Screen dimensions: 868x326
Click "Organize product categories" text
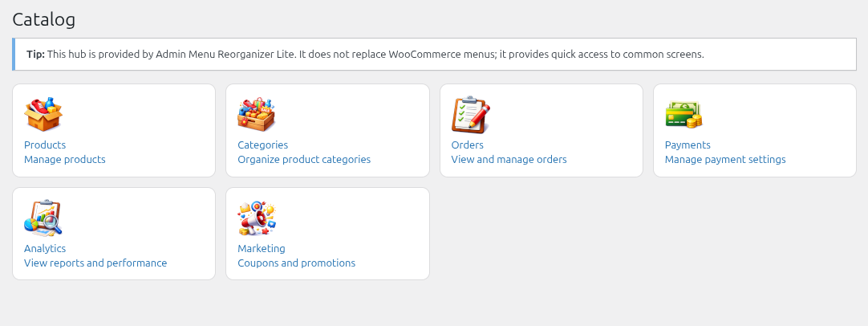pos(304,160)
